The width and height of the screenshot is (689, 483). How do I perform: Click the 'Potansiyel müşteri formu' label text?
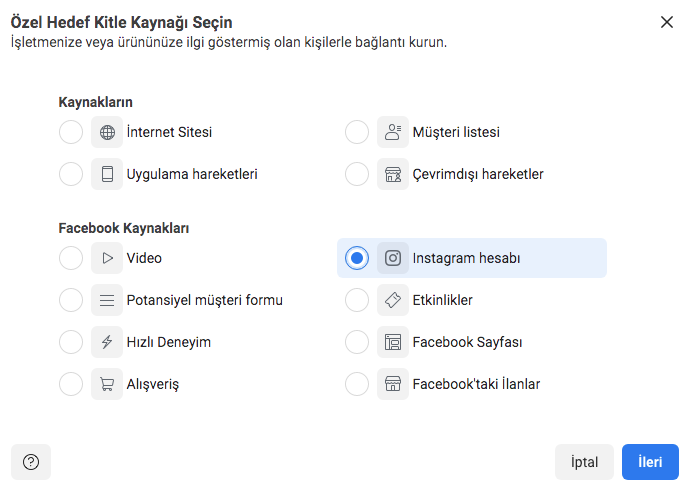(205, 300)
